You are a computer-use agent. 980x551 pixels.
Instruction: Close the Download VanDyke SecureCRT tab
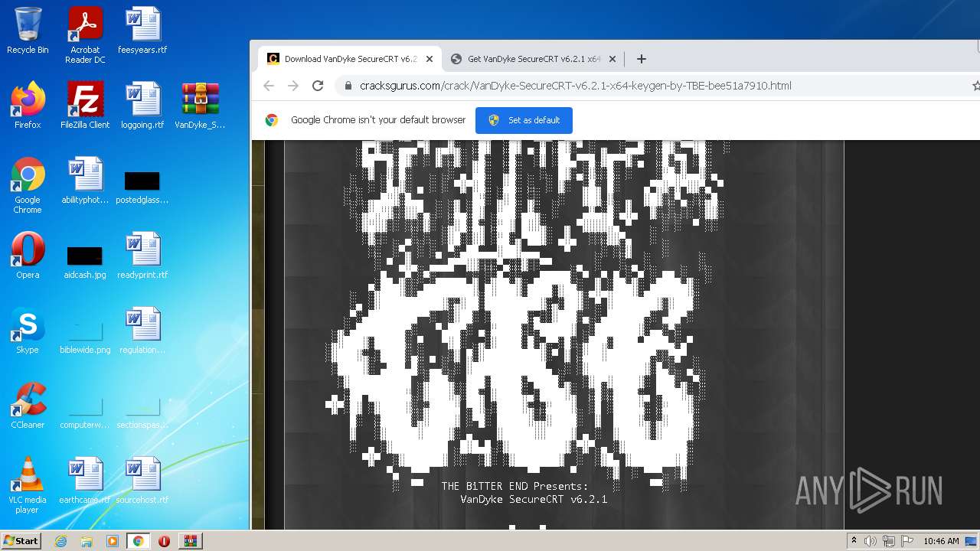430,59
